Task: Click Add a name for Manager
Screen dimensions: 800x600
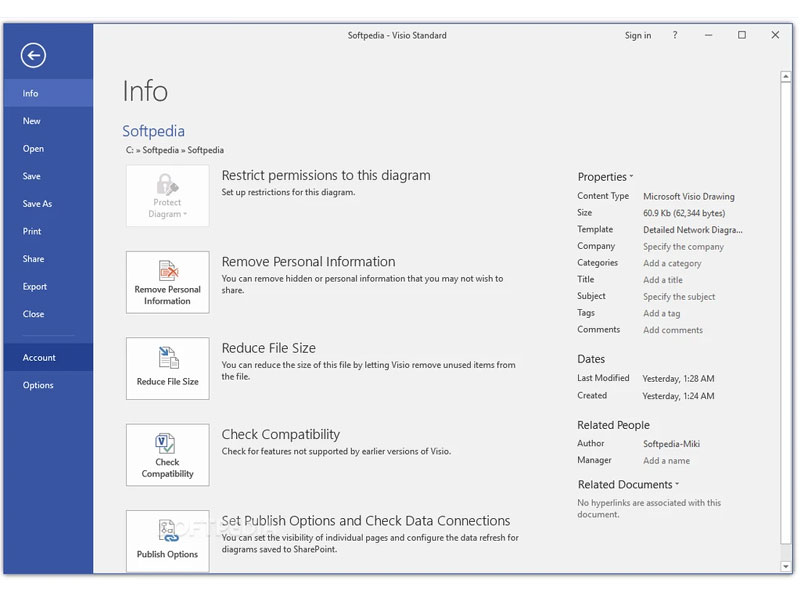Action: tap(666, 461)
